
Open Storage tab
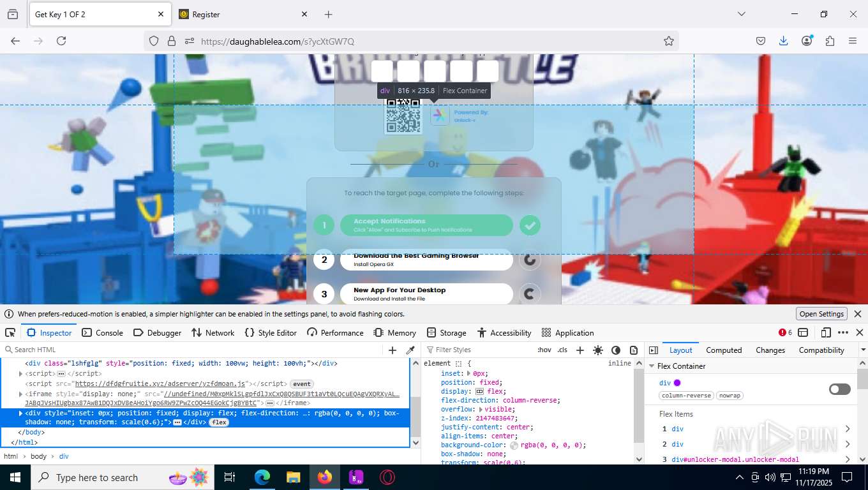pos(446,332)
